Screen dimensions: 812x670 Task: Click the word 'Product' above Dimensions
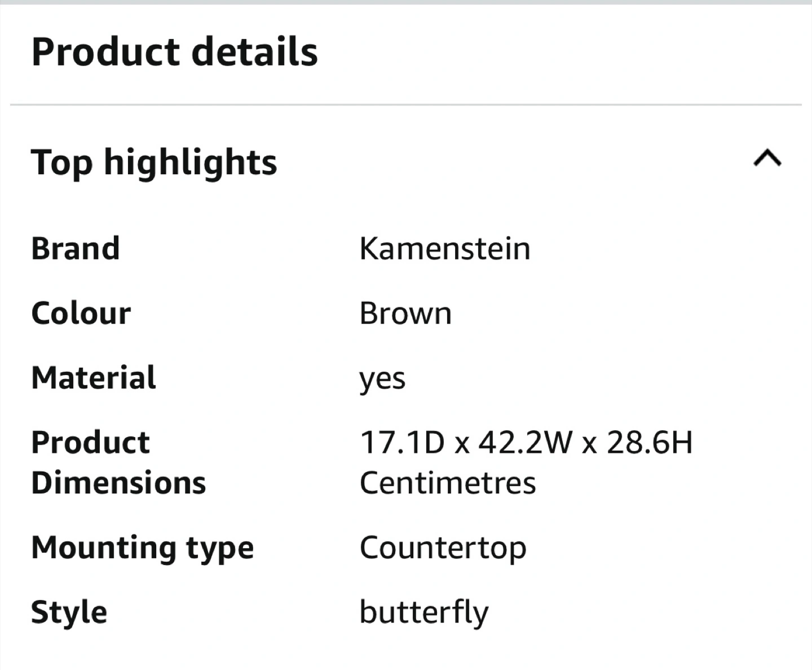(x=91, y=442)
